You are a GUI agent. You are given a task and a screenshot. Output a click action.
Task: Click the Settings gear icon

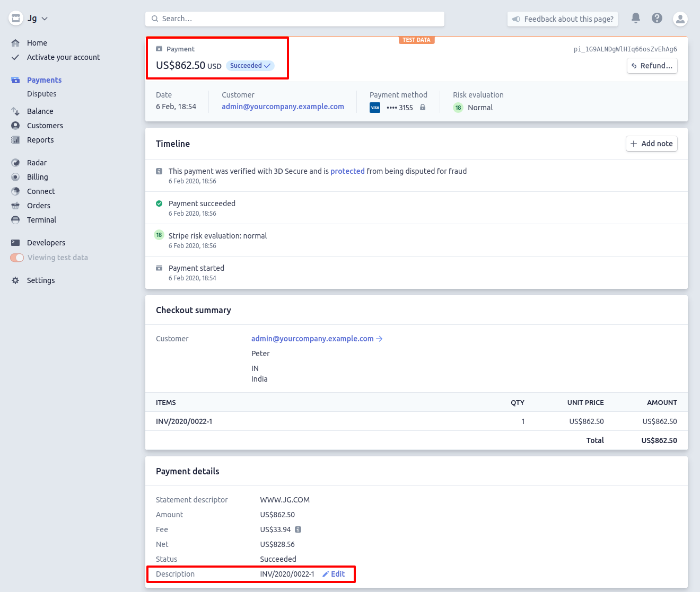click(15, 280)
